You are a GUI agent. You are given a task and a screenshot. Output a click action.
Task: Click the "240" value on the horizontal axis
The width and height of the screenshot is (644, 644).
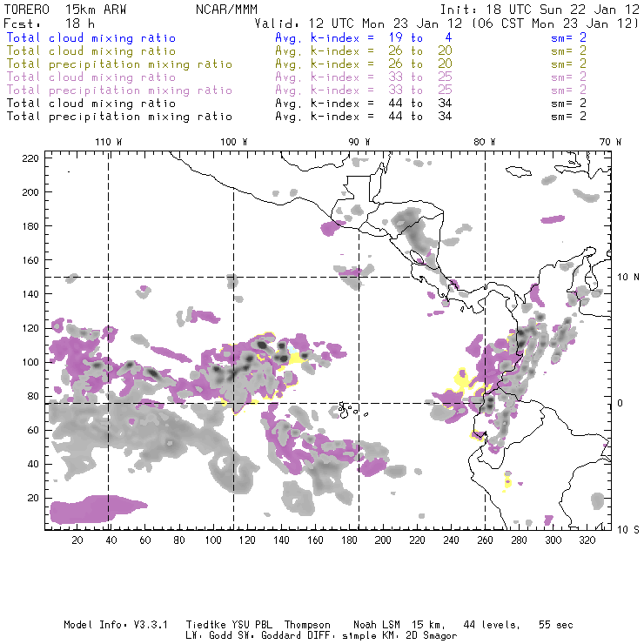click(451, 540)
